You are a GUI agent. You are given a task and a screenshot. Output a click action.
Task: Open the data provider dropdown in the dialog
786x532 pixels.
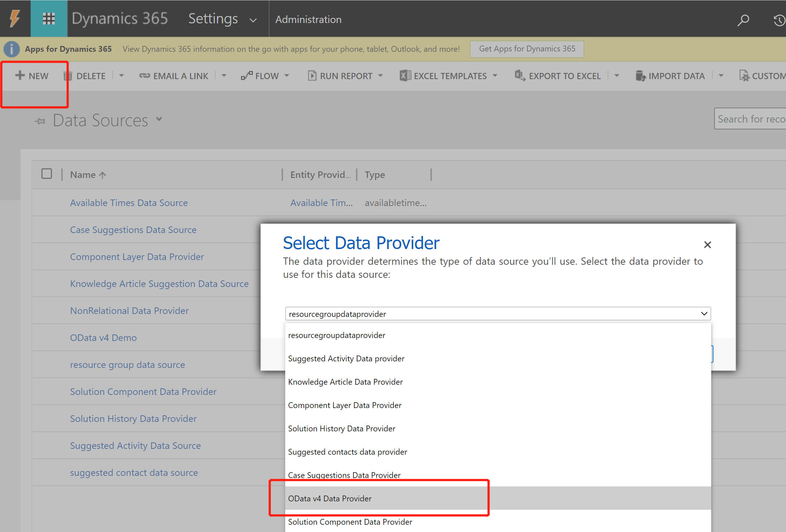tap(704, 314)
